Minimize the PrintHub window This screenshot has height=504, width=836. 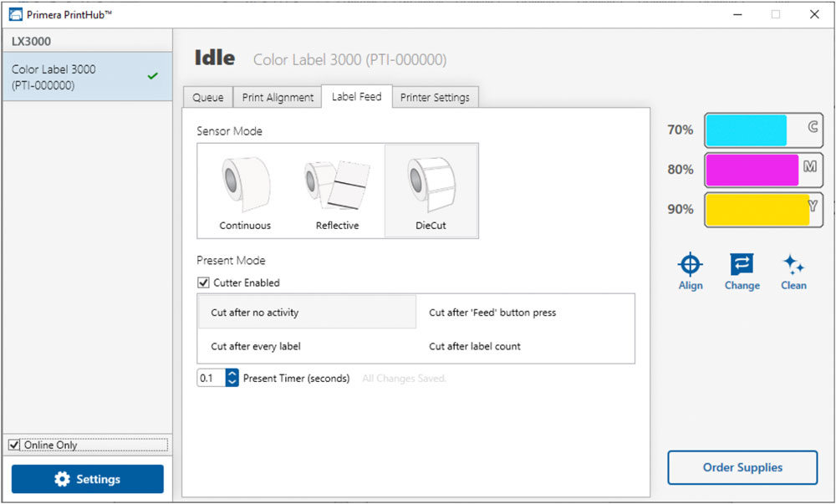[x=737, y=14]
